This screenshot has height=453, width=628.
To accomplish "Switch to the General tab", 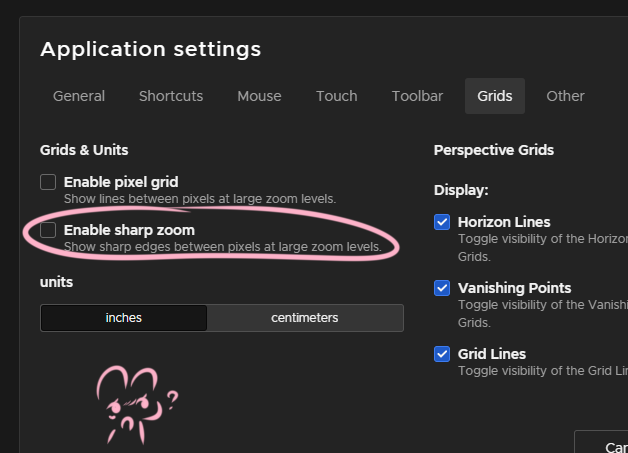I will click(79, 96).
